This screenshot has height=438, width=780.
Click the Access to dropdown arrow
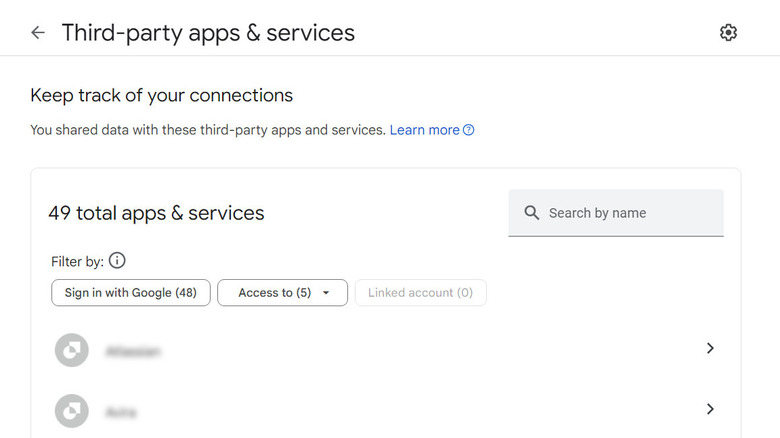(x=326, y=293)
